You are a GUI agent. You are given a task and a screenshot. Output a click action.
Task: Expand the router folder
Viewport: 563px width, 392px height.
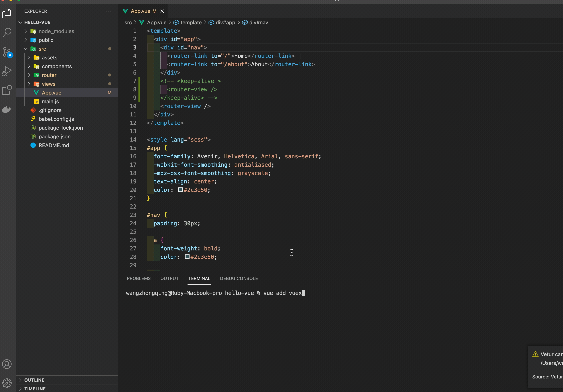click(x=29, y=75)
